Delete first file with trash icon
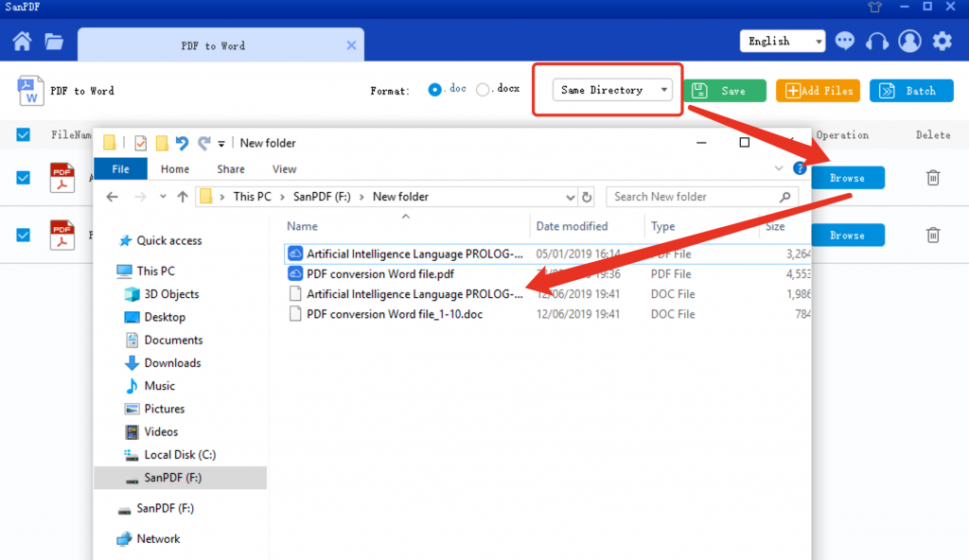 [x=933, y=178]
